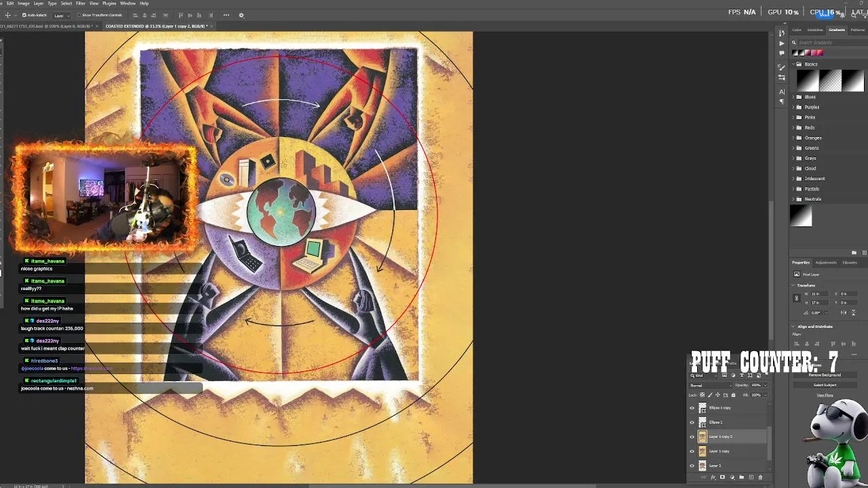The image size is (868, 488).
Task: Expand the Pinks gradient folder
Action: [x=793, y=117]
